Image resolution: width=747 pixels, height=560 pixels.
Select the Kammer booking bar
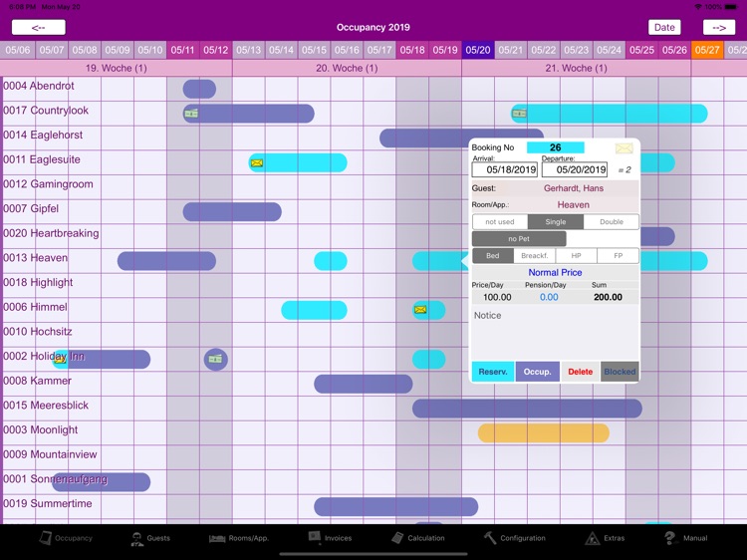pos(363,384)
